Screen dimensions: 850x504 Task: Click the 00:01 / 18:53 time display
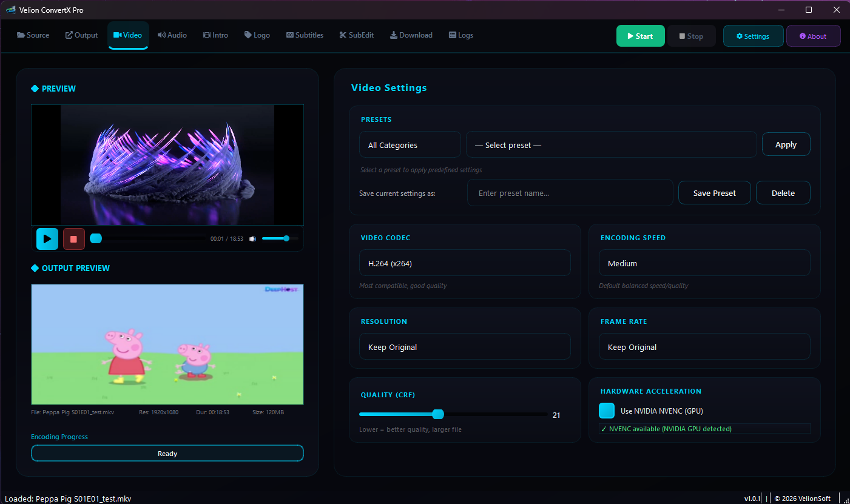tap(227, 239)
